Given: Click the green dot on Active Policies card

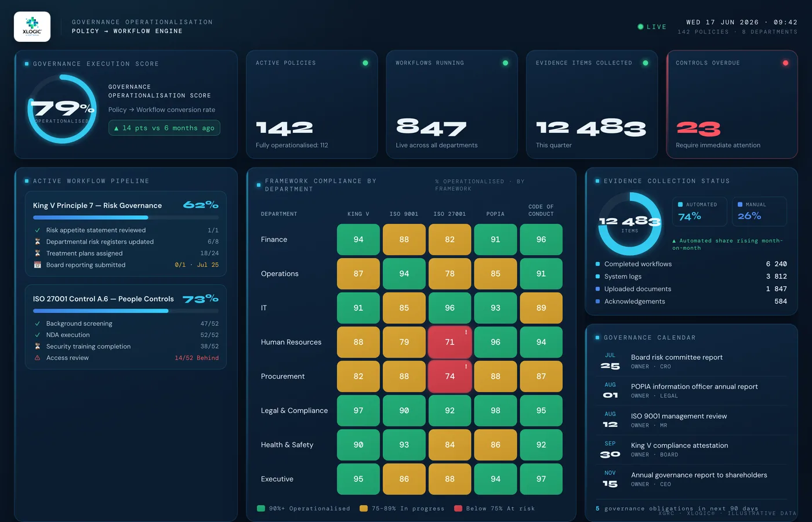Looking at the screenshot, I should [x=365, y=63].
